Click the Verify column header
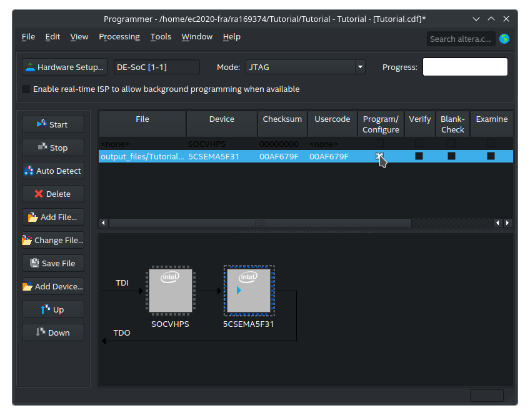 point(420,124)
